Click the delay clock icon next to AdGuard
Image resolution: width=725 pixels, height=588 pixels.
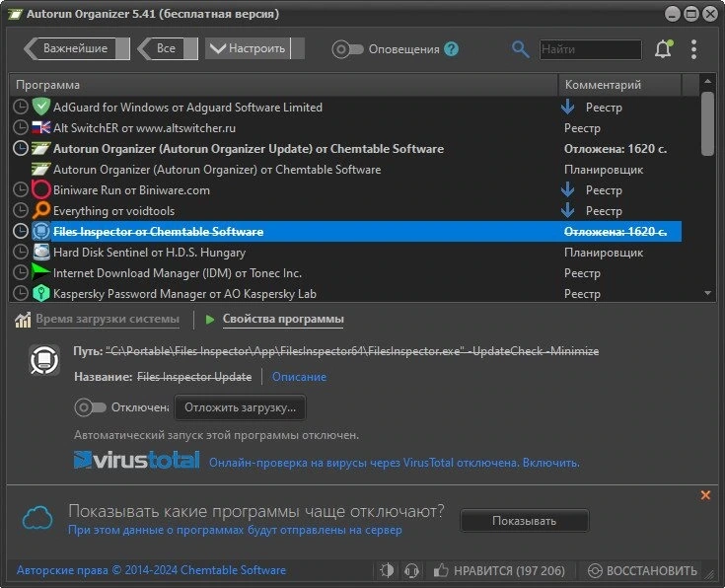pos(20,107)
